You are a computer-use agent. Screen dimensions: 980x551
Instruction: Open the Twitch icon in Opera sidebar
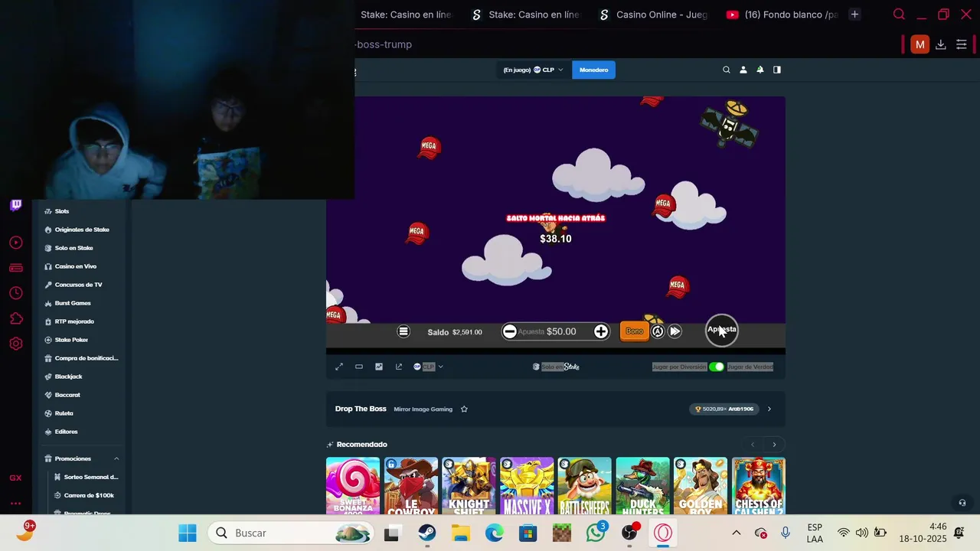pyautogui.click(x=15, y=205)
